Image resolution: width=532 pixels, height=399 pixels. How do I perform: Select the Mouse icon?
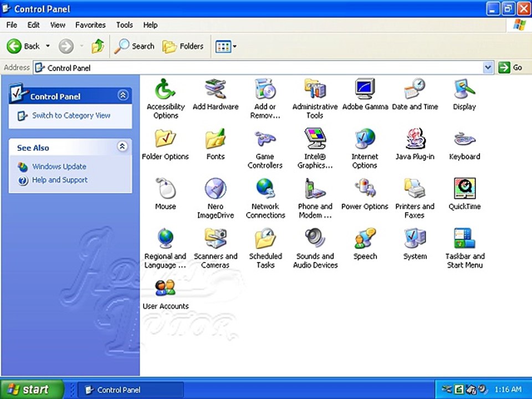pos(165,189)
